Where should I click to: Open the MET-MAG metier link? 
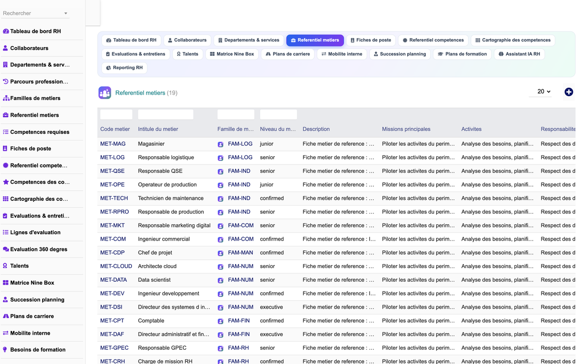[x=113, y=144]
